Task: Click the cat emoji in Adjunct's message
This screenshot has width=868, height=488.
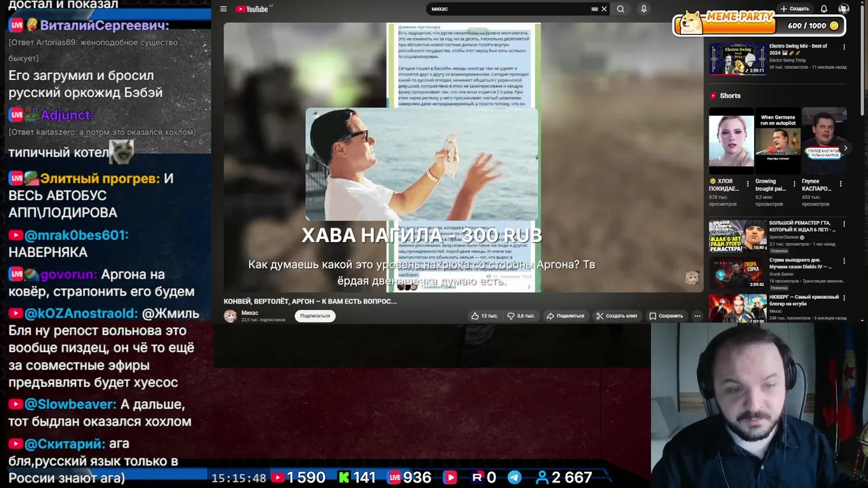Action: point(121,152)
